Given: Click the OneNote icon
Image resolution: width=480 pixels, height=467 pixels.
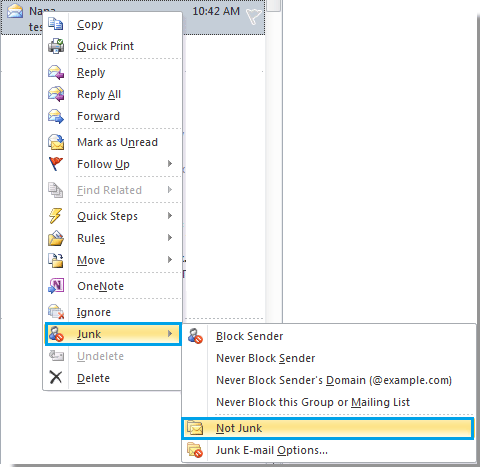Looking at the screenshot, I should tap(56, 286).
